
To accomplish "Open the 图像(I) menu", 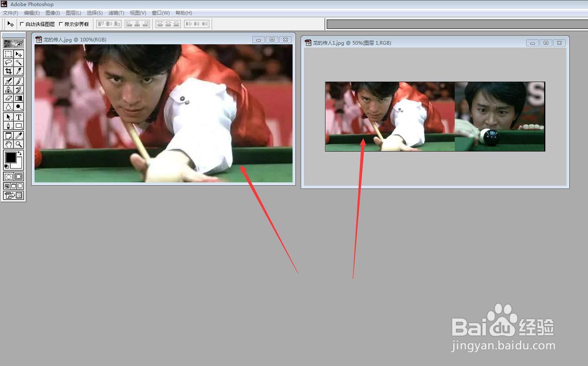I will pyautogui.click(x=53, y=13).
